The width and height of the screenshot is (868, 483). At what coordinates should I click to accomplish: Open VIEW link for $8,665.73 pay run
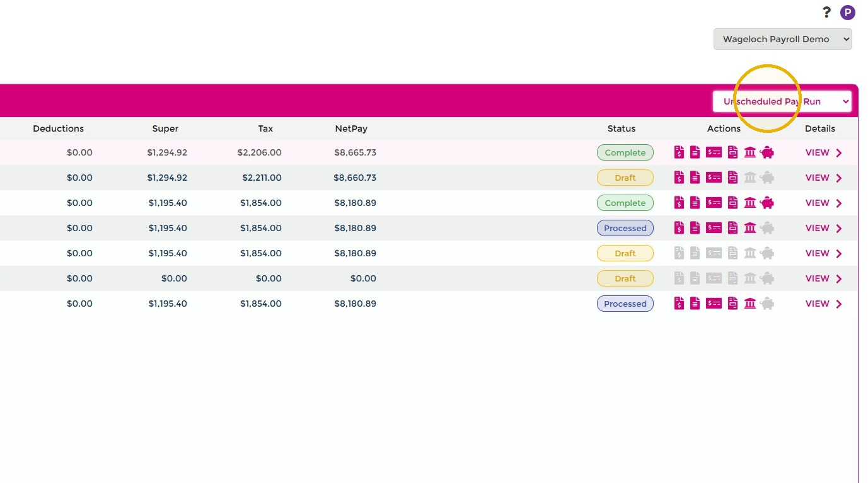[x=817, y=152]
